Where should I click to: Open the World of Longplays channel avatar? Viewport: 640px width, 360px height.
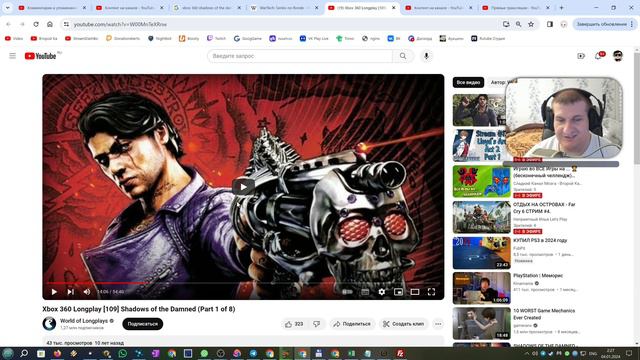(49, 324)
